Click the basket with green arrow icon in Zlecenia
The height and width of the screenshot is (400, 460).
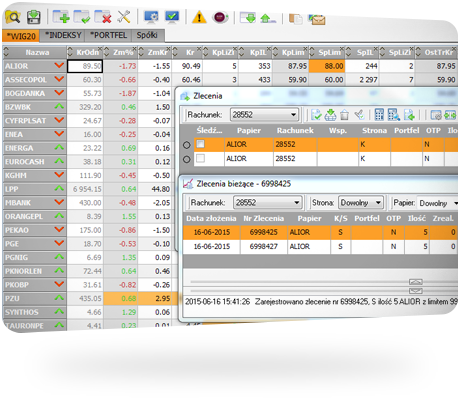coord(330,115)
